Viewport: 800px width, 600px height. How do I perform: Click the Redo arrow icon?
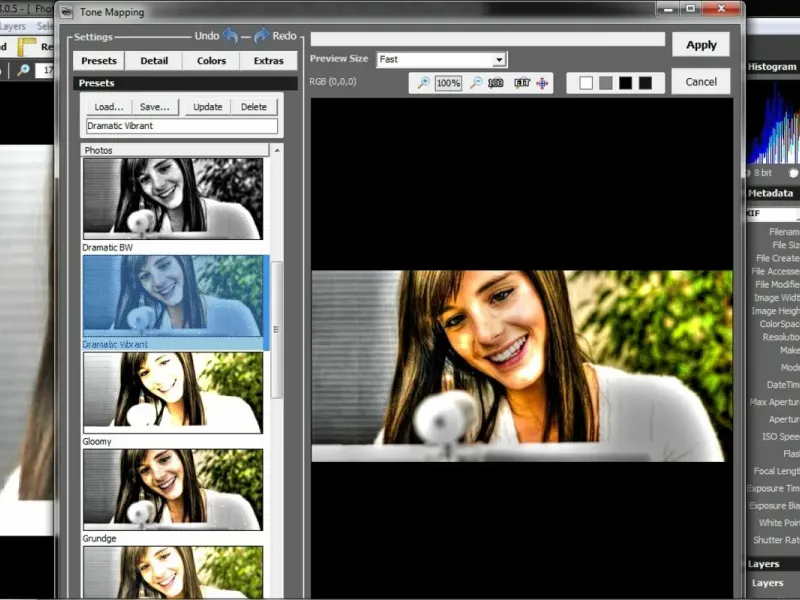261,36
